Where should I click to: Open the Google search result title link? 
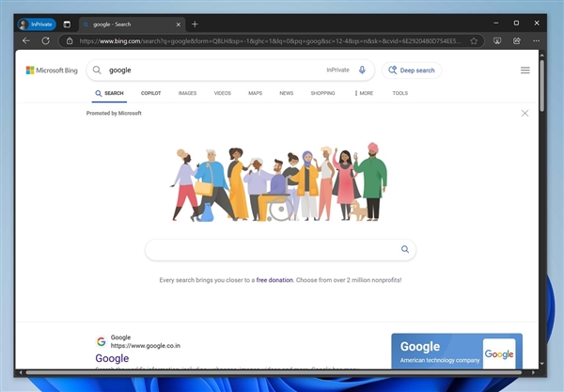click(x=112, y=358)
